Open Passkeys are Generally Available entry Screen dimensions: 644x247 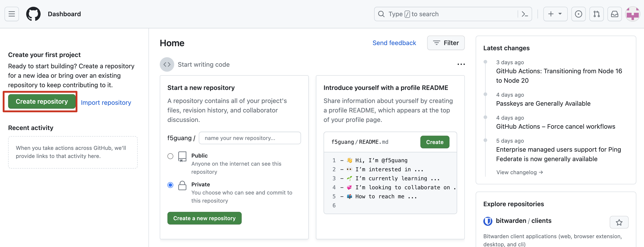543,103
